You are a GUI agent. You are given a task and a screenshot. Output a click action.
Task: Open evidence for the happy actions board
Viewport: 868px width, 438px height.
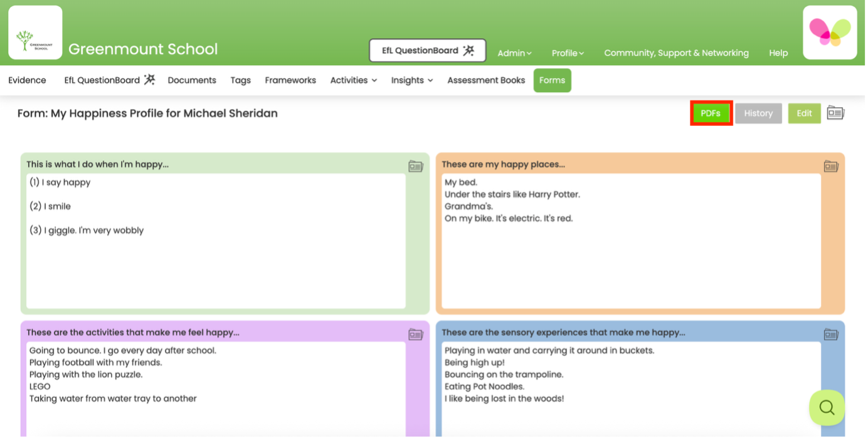pyautogui.click(x=416, y=166)
